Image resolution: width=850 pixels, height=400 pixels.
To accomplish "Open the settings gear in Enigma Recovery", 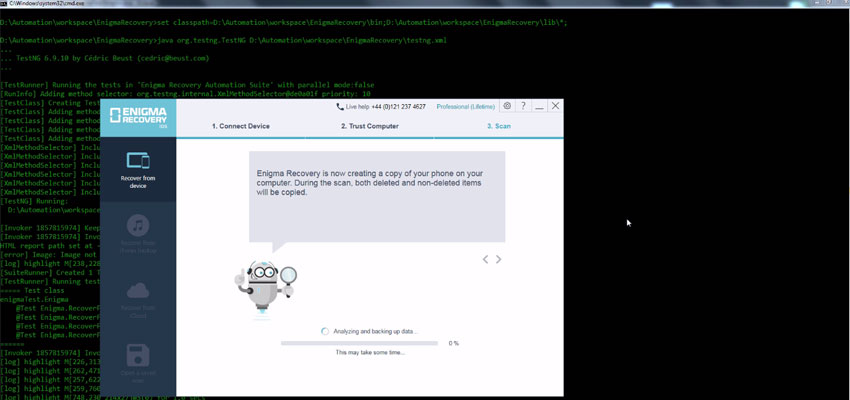I will (507, 106).
